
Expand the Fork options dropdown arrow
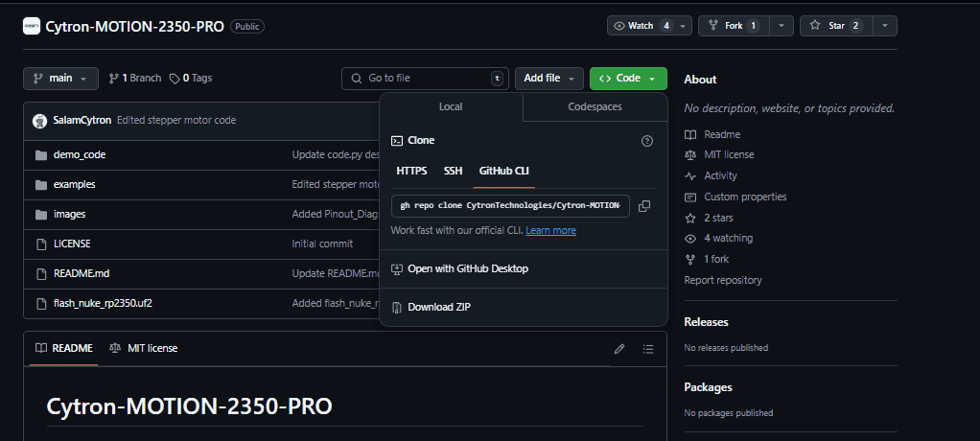click(x=782, y=26)
